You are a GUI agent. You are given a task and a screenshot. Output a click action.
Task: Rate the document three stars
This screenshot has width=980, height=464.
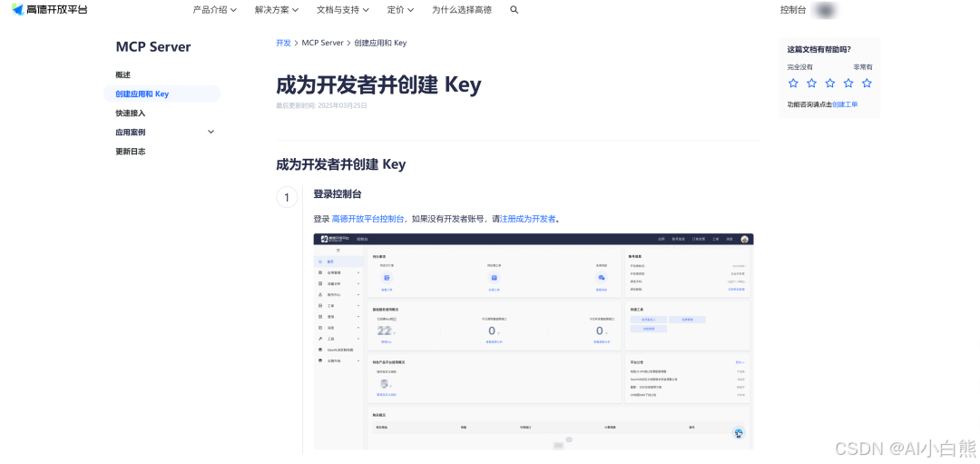click(x=830, y=84)
